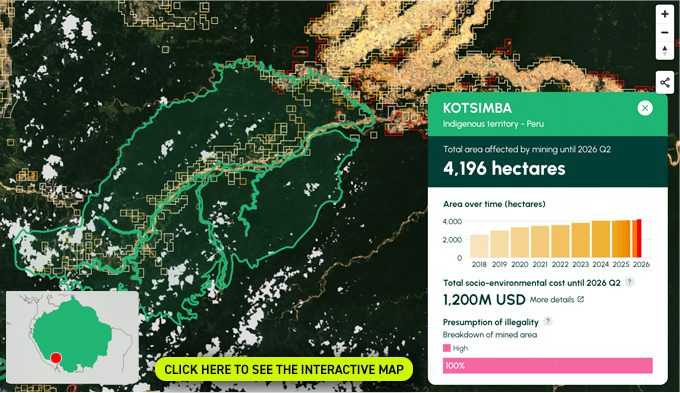Select the 2024 bar in area chart
Image resolution: width=680 pixels, height=393 pixels.
pos(601,239)
